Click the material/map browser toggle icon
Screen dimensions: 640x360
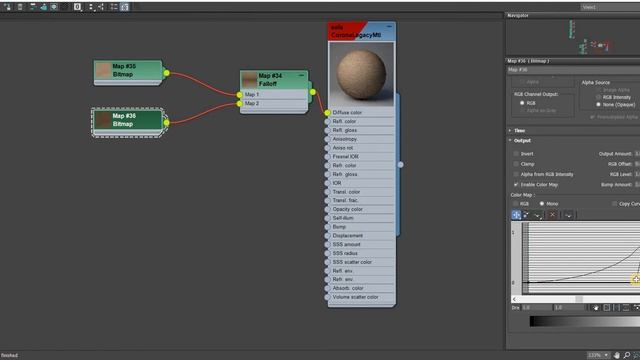[114, 7]
